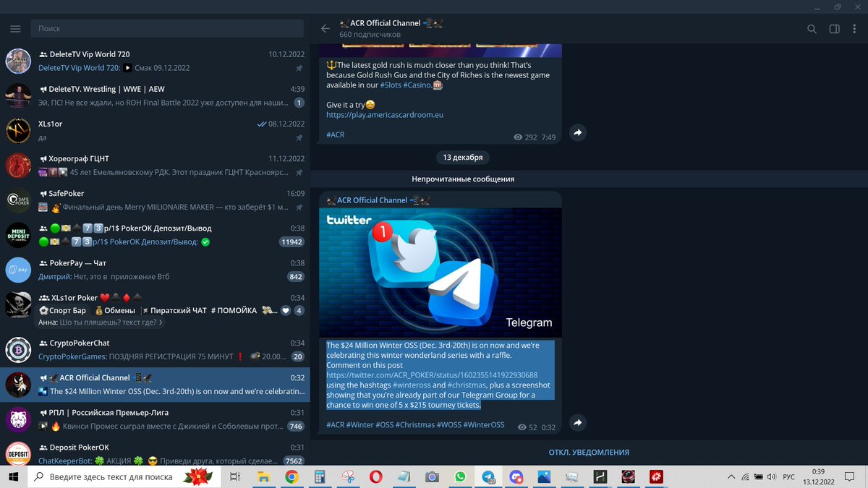The image size is (868, 488).
Task: Toggle the right info sidebar panel
Action: [x=834, y=29]
